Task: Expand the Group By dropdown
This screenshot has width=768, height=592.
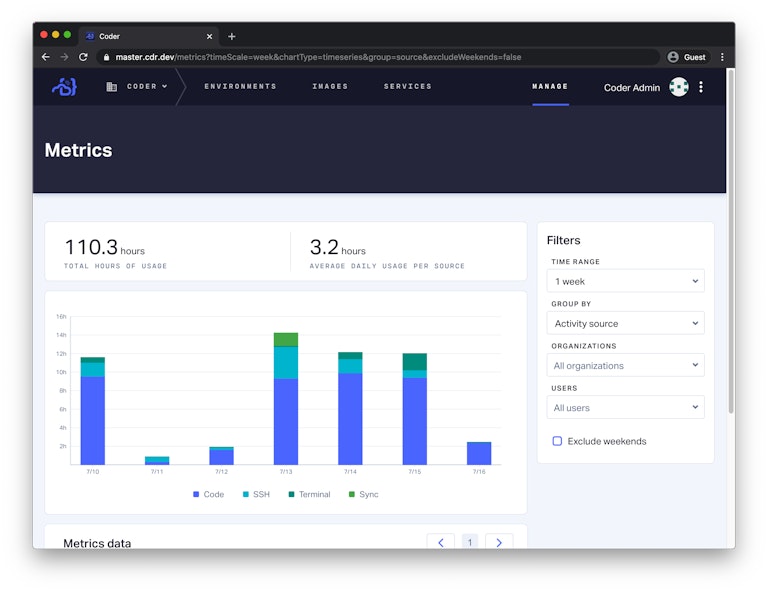Action: (626, 323)
